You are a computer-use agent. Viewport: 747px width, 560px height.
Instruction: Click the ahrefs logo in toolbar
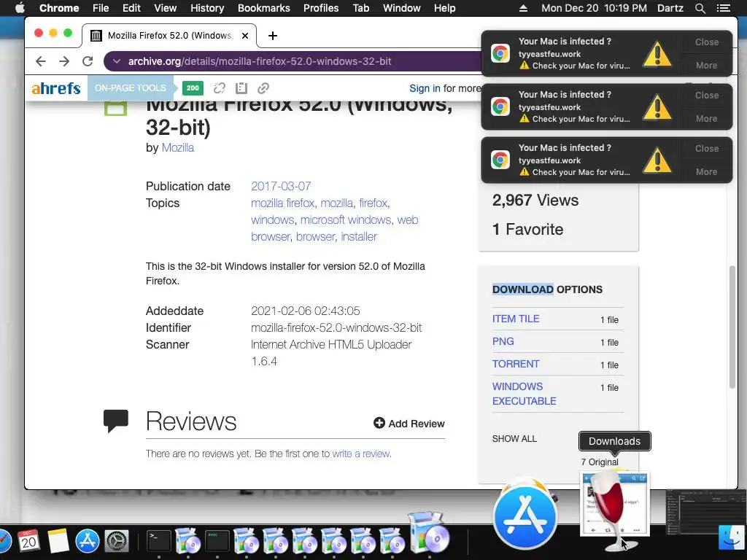pyautogui.click(x=55, y=88)
